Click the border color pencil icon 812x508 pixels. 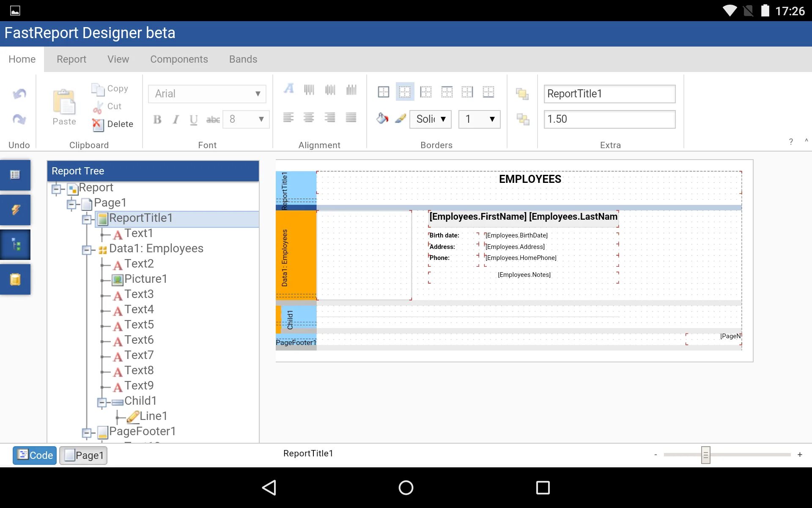point(400,119)
